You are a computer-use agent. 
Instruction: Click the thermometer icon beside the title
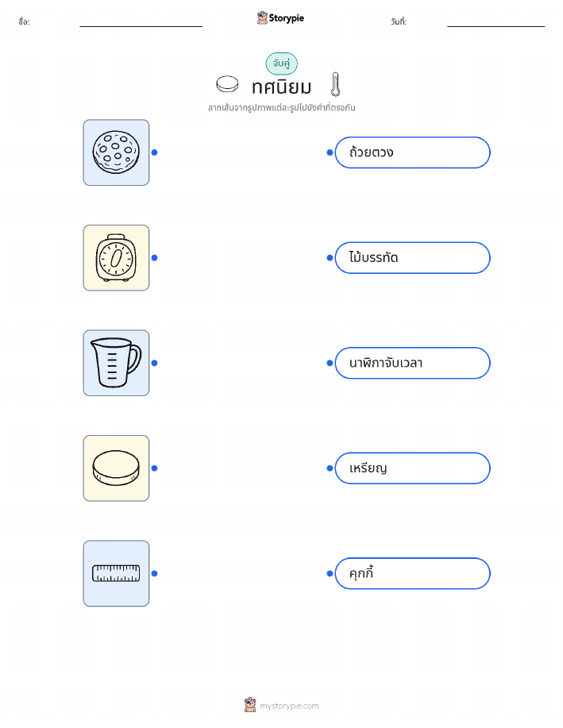(x=335, y=84)
